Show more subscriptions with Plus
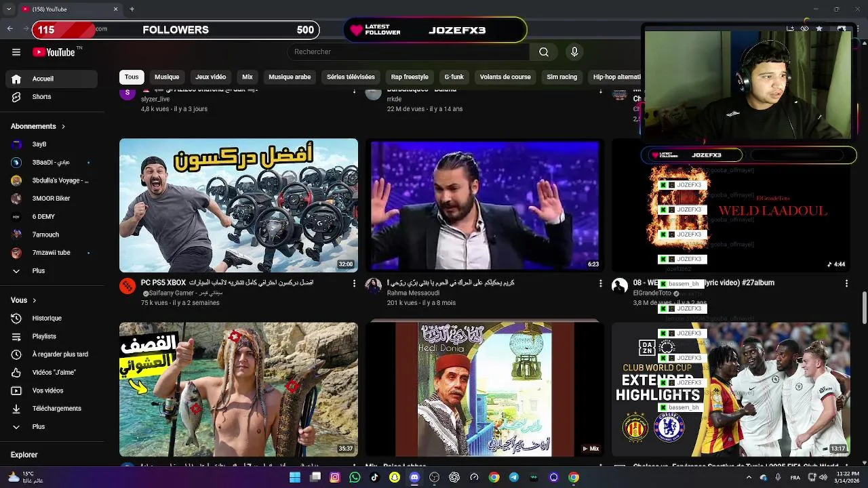 coord(52,271)
